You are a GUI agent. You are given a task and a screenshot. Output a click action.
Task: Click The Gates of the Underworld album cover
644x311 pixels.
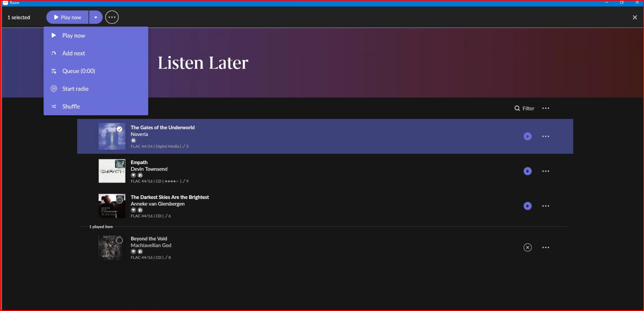tap(112, 136)
